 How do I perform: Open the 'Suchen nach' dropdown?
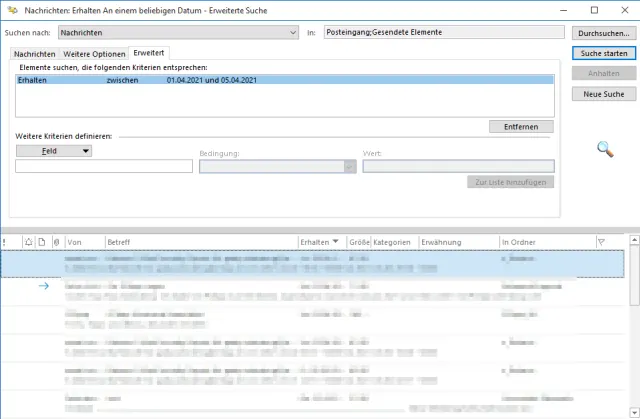coord(293,33)
